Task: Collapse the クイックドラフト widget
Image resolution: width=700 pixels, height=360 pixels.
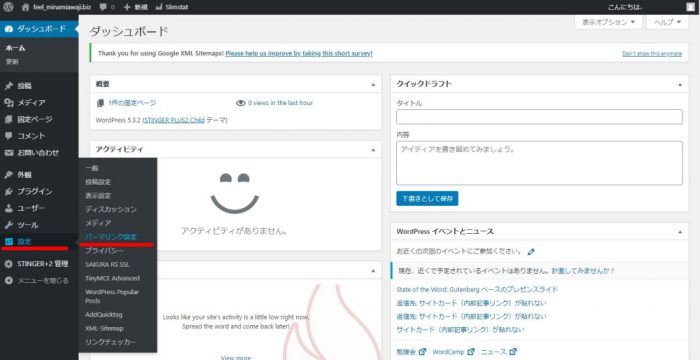Action: 680,84
